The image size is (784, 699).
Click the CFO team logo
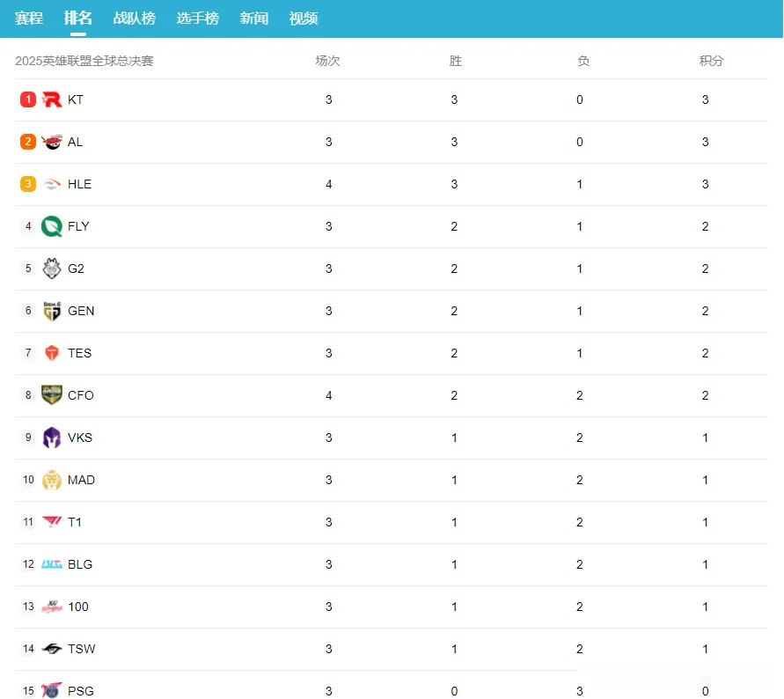pyautogui.click(x=52, y=395)
